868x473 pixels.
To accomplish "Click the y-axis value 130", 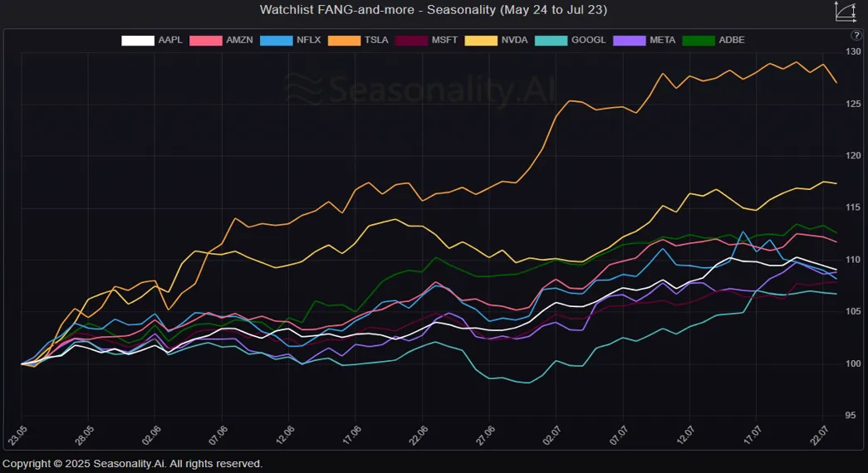I will click(x=853, y=52).
